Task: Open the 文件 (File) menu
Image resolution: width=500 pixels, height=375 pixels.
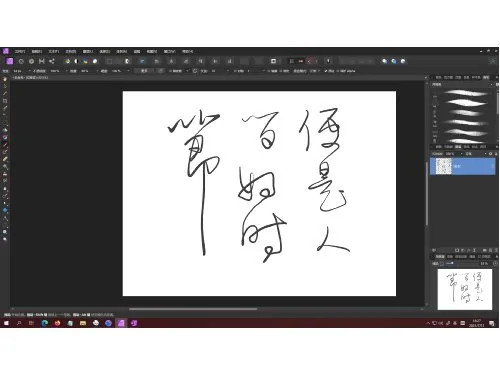Action: coord(20,51)
